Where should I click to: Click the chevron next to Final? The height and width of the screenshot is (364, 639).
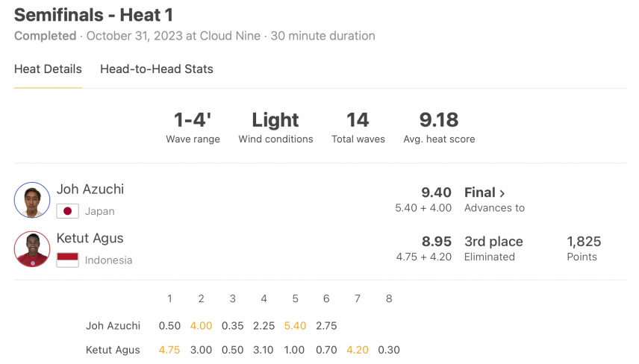click(x=502, y=193)
